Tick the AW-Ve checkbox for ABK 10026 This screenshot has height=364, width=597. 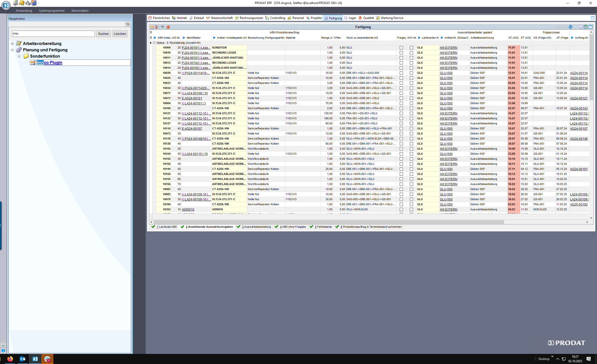coord(411,73)
